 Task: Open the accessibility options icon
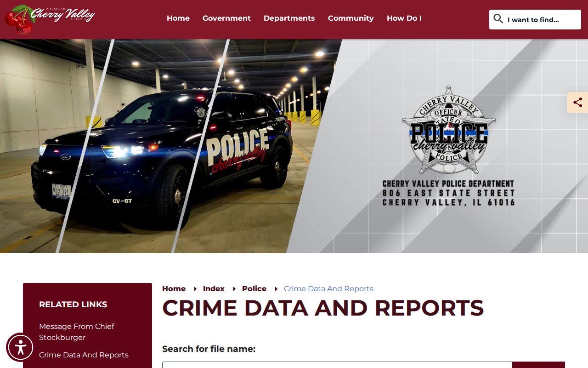[21, 347]
